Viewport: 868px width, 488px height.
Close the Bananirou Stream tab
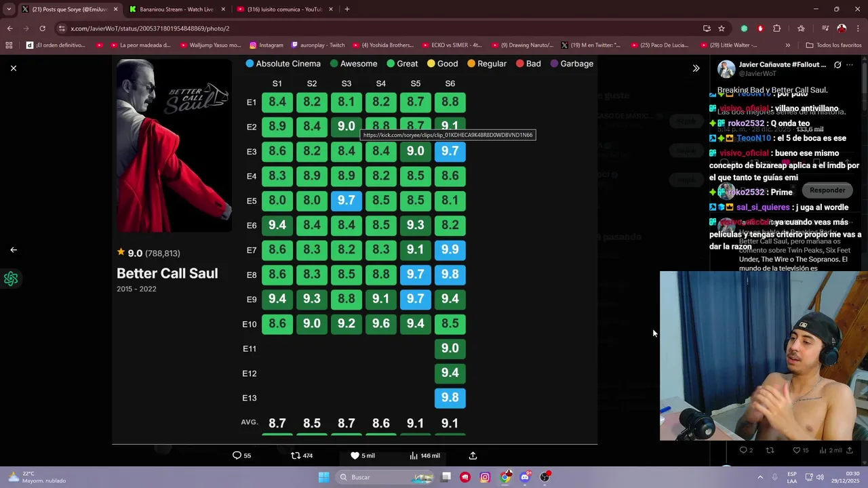point(223,9)
